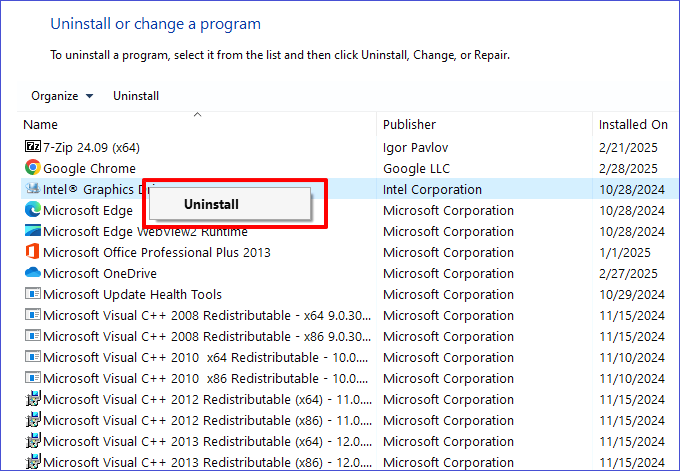
Task: Click the 2/21/2025 install date
Action: pyautogui.click(x=628, y=147)
